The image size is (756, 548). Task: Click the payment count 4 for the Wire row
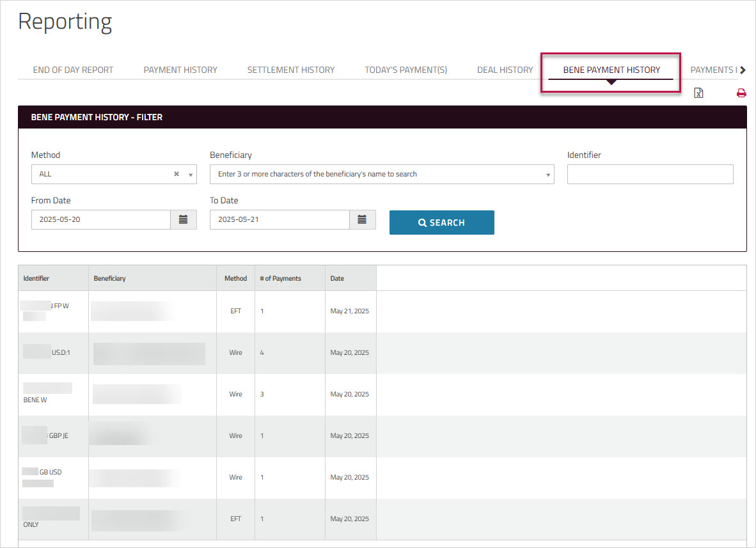(x=262, y=352)
